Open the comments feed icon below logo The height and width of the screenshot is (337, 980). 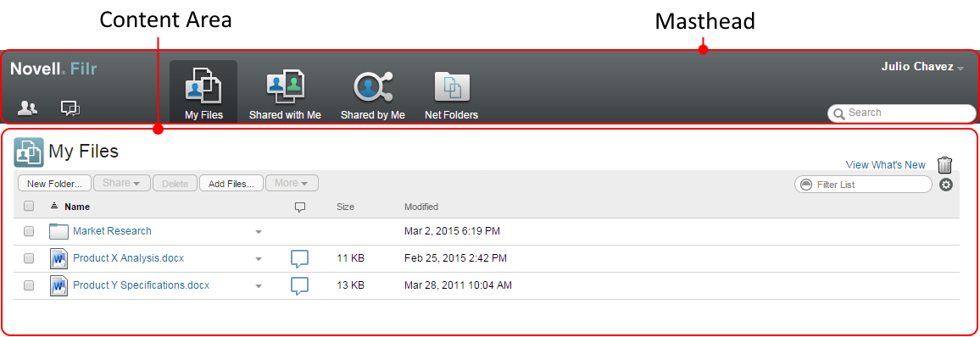(x=70, y=108)
